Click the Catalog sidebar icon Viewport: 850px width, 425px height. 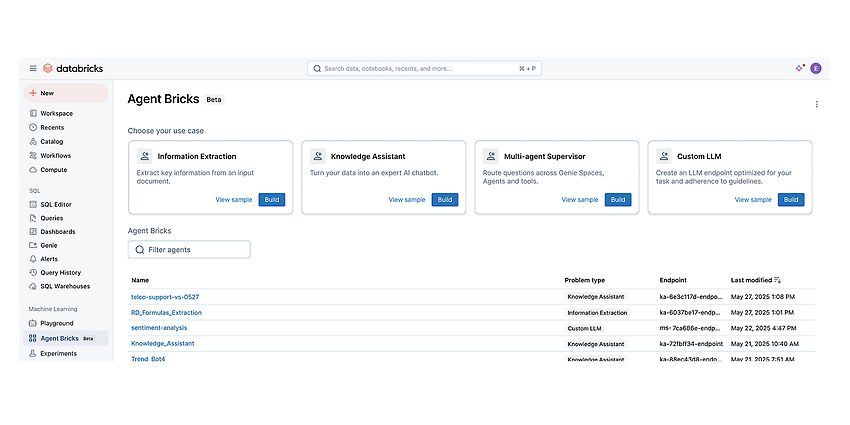pyautogui.click(x=33, y=141)
